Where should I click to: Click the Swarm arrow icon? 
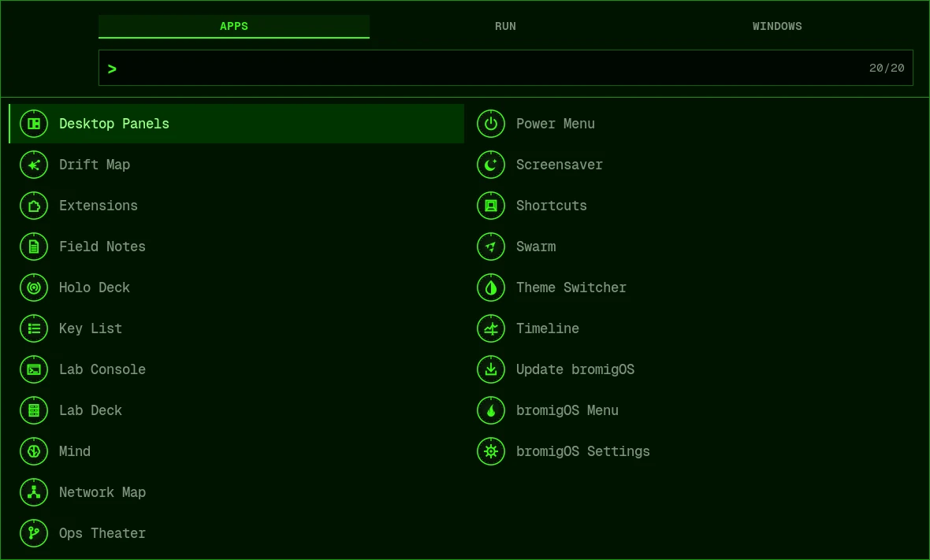(x=490, y=247)
